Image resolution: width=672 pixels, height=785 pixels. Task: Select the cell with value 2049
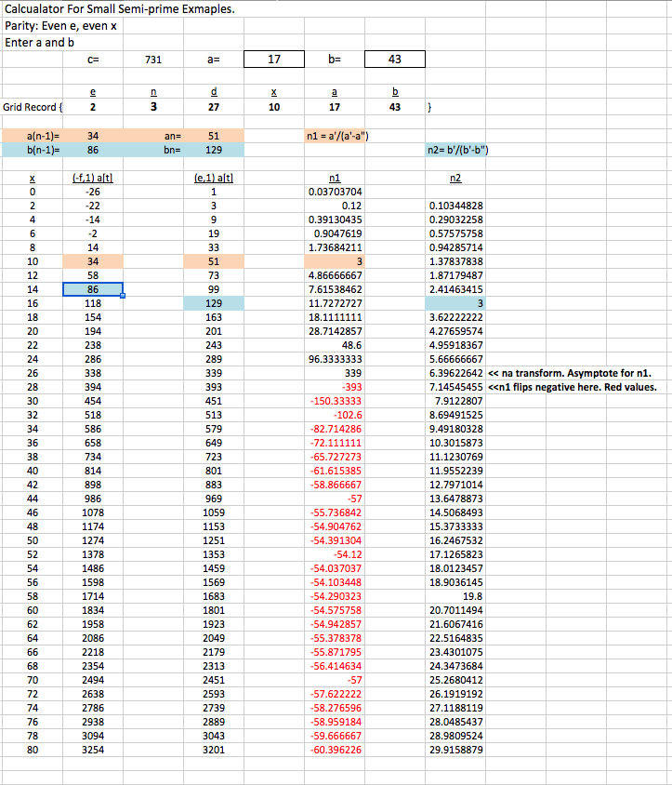(x=214, y=638)
